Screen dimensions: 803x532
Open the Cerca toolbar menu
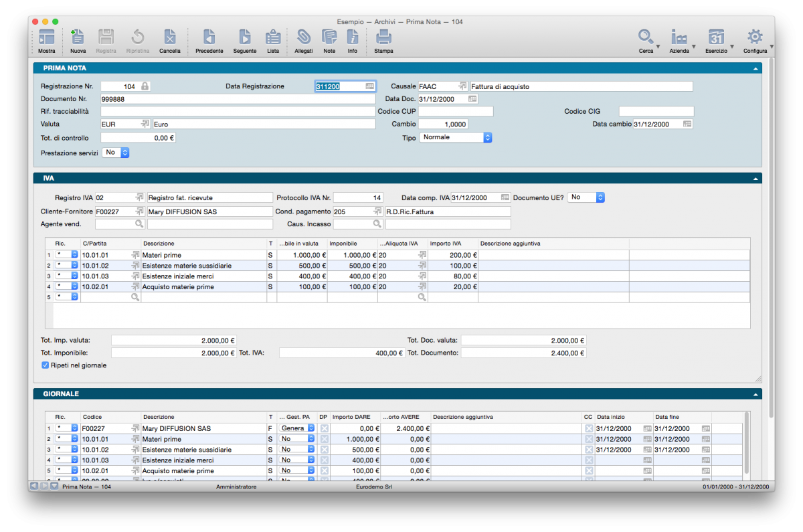point(646,38)
